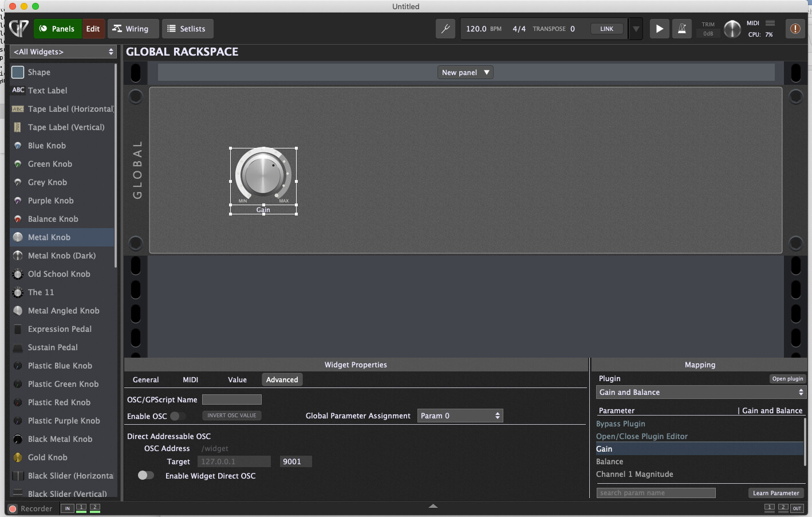Choose the Blue Knob widget
This screenshot has width=812, height=517.
pyautogui.click(x=62, y=146)
